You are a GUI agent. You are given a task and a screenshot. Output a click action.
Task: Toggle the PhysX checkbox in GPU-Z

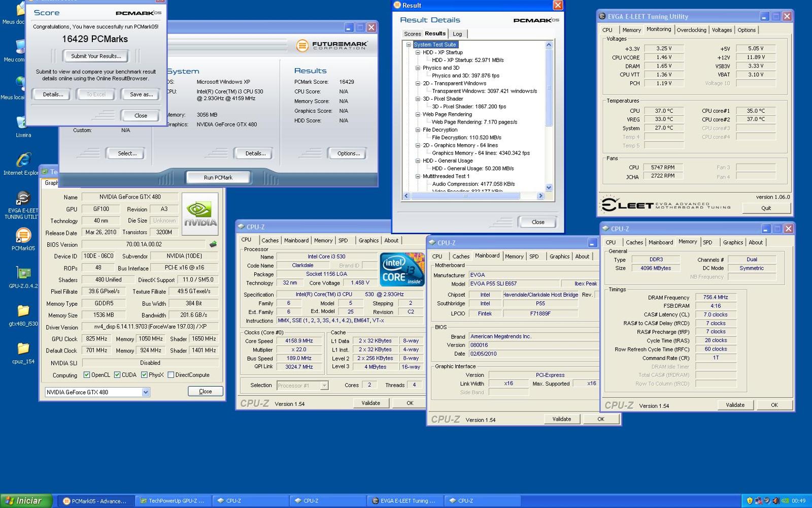[x=144, y=375]
